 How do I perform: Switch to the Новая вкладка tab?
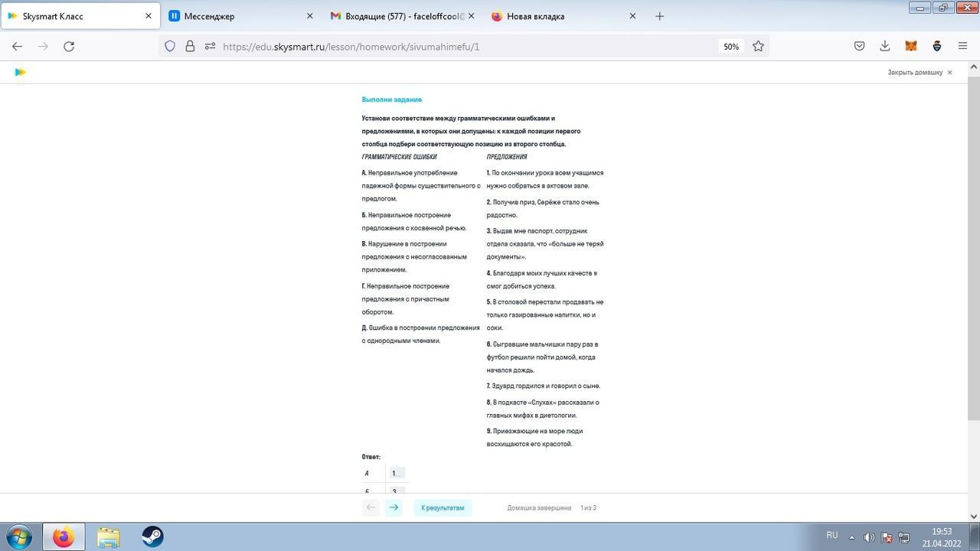[564, 15]
